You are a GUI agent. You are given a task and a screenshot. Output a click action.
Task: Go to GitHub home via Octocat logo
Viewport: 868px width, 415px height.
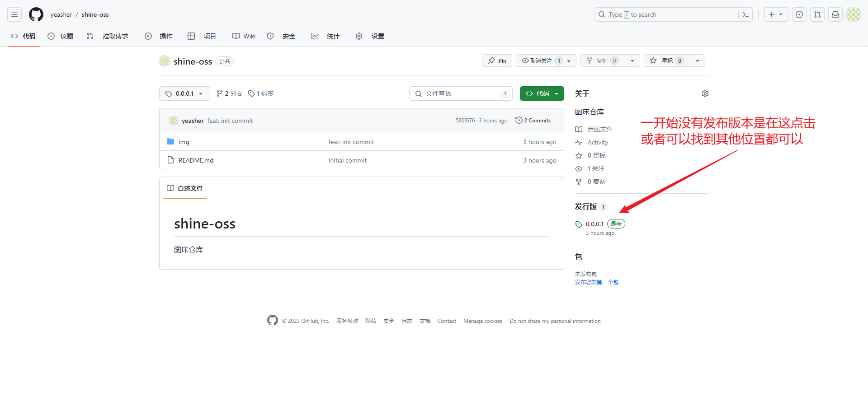pyautogui.click(x=36, y=14)
